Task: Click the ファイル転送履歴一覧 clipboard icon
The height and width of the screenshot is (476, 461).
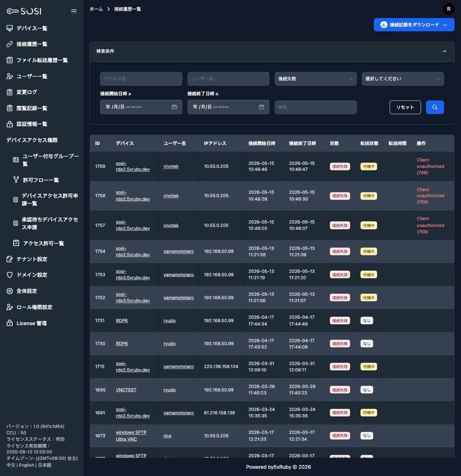Action: (x=10, y=60)
